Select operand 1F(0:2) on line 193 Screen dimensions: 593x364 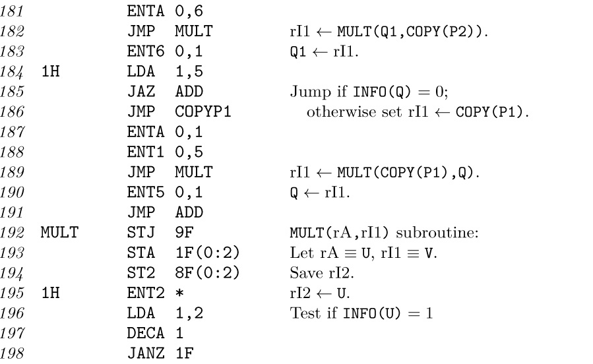coord(208,253)
